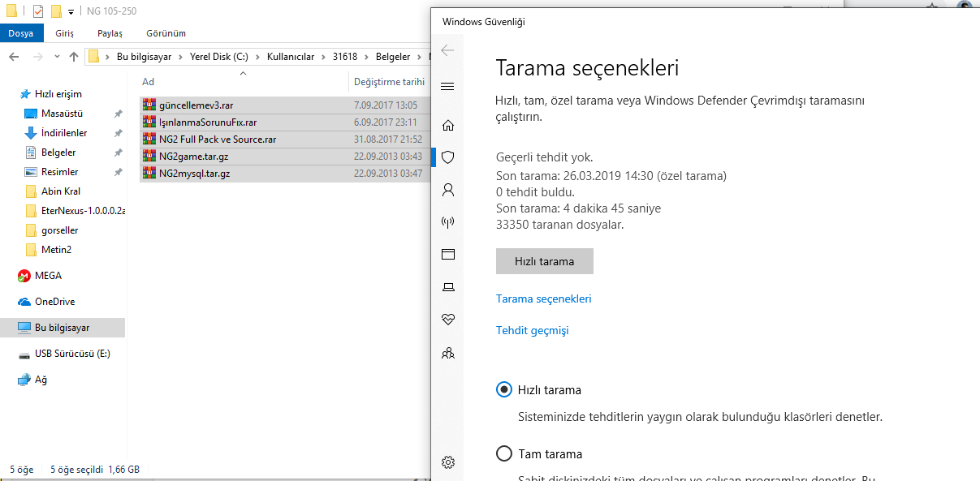Click the folder icon in the address bar
Image resolution: width=980 pixels, height=481 pixels.
click(x=94, y=57)
